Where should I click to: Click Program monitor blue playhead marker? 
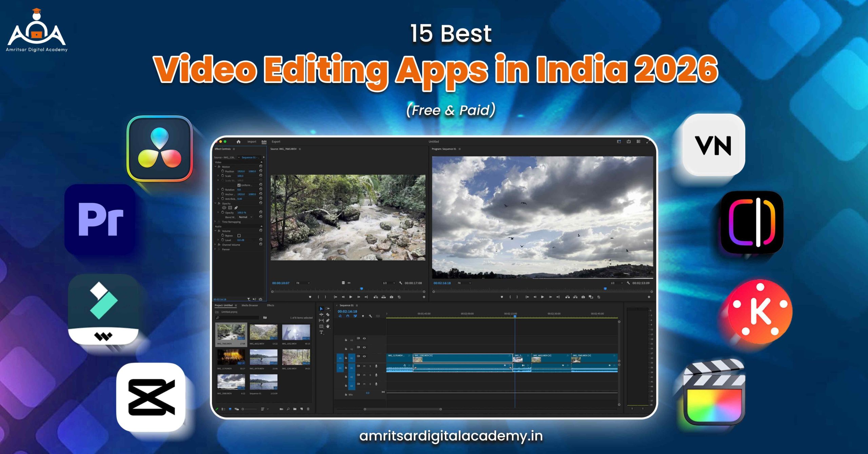(605, 289)
